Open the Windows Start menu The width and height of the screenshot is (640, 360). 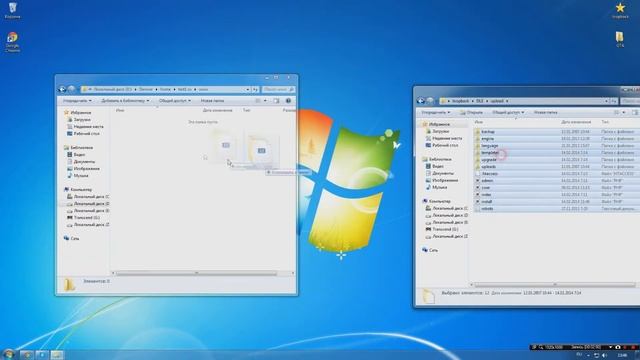8,354
